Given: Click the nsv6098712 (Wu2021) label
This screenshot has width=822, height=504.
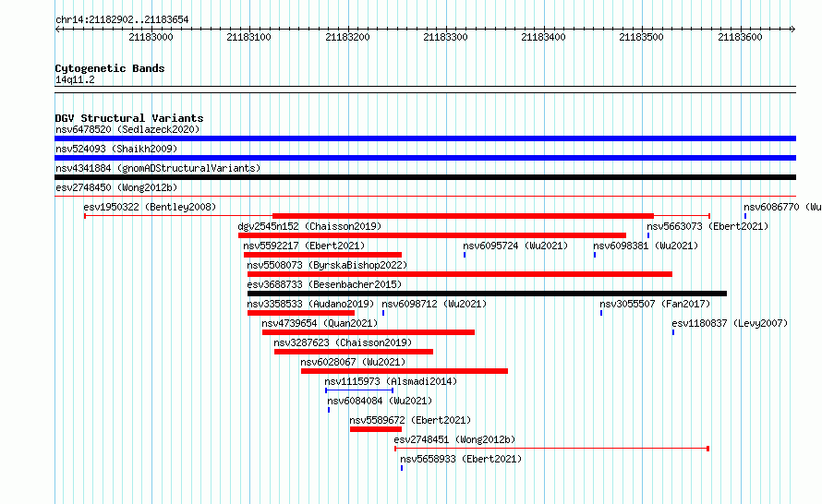Looking at the screenshot, I should tap(434, 304).
